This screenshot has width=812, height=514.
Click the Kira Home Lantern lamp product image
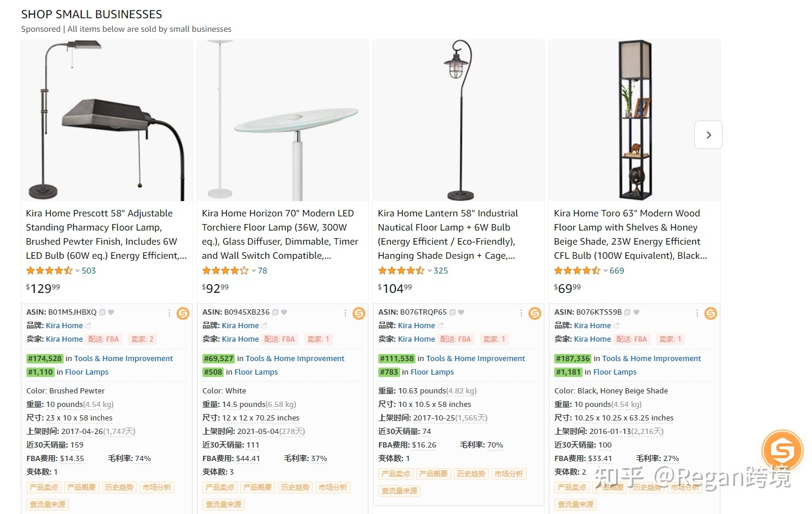(459, 121)
